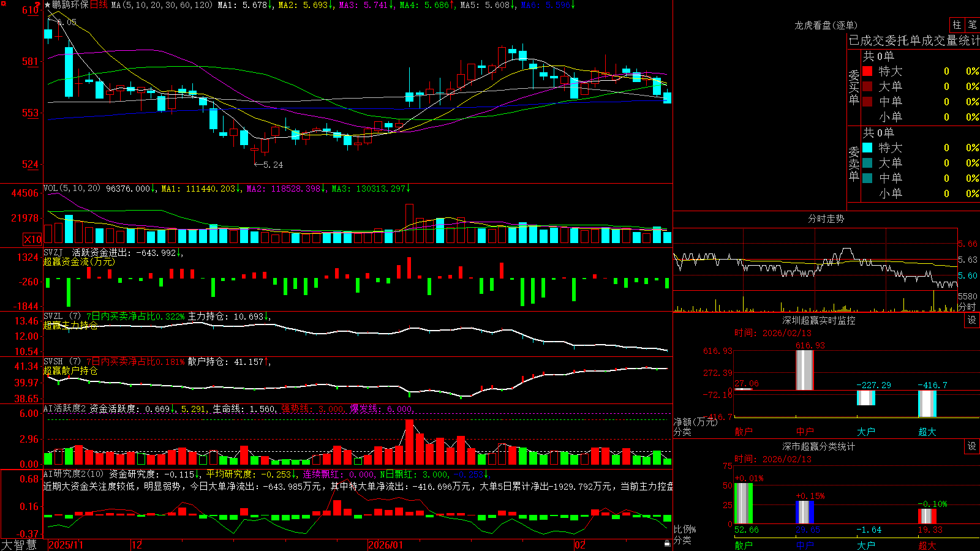Click the 已成交委托单成交量统计 header
The height and width of the screenshot is (551, 980).
(914, 40)
